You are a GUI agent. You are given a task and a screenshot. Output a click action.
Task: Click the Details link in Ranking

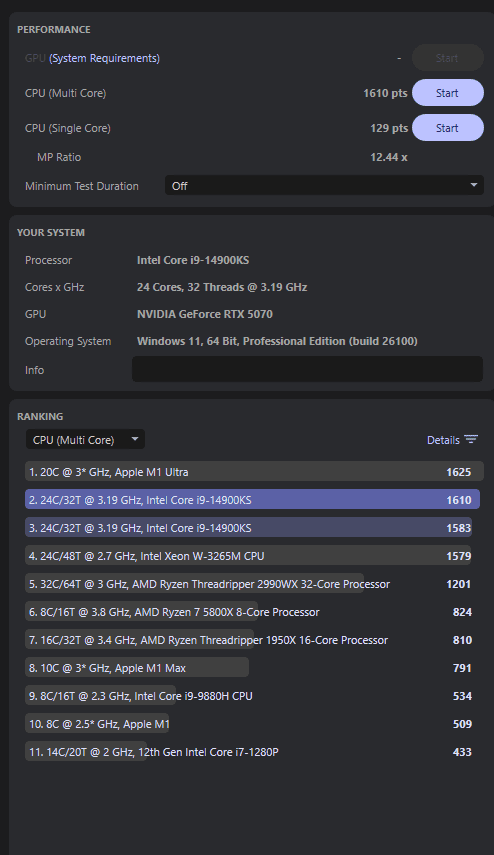(x=443, y=439)
